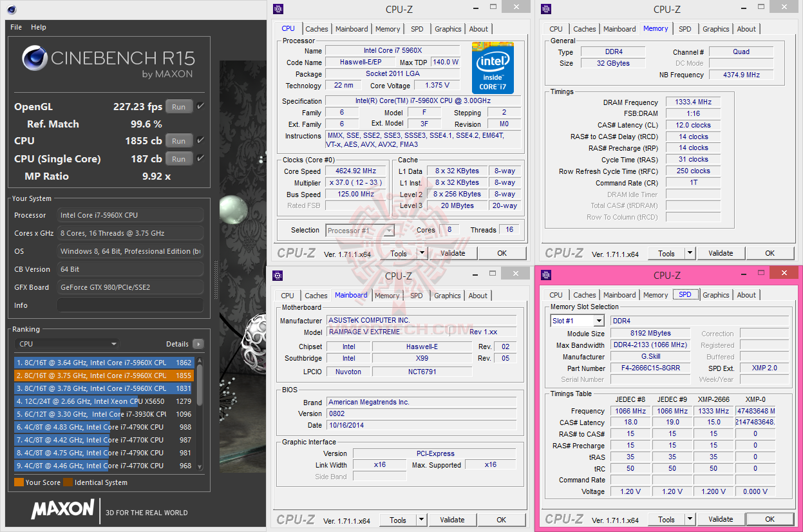Open the Help menu in Cinebench
This screenshot has width=803, height=532.
click(39, 27)
